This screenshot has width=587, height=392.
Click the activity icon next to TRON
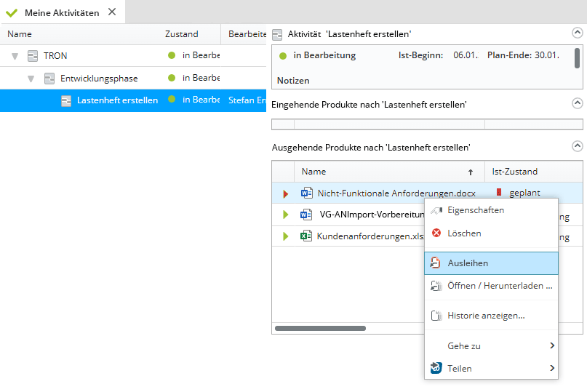[33, 56]
